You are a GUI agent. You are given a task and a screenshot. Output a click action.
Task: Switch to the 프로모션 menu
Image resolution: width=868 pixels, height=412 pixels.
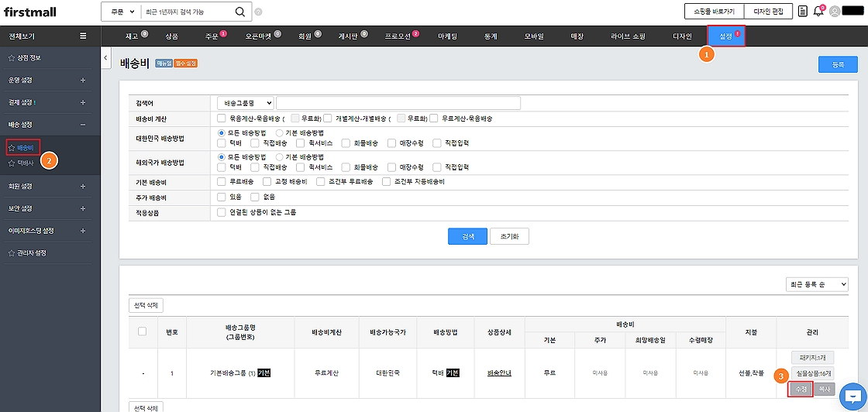pyautogui.click(x=398, y=36)
